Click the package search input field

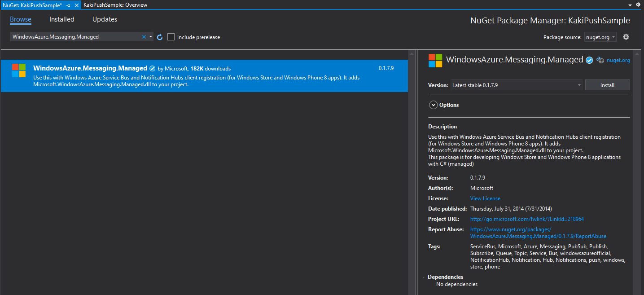(x=75, y=37)
